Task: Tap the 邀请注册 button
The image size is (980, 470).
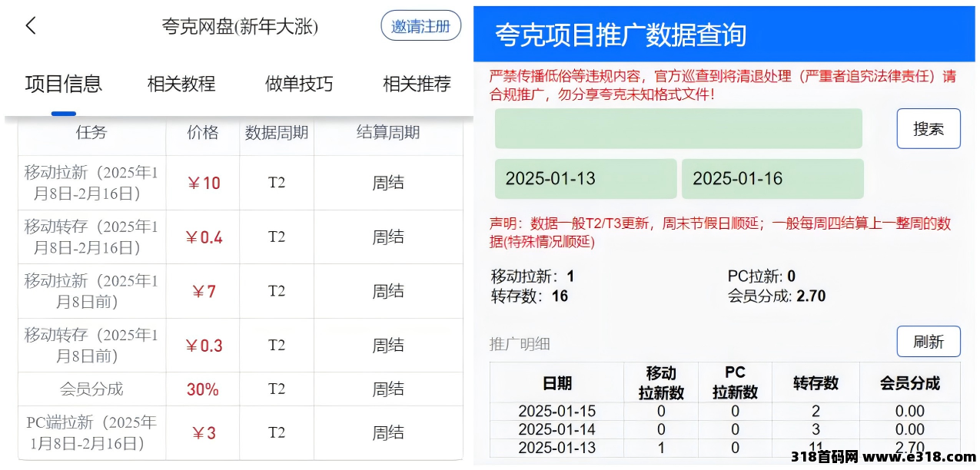Action: click(x=420, y=26)
